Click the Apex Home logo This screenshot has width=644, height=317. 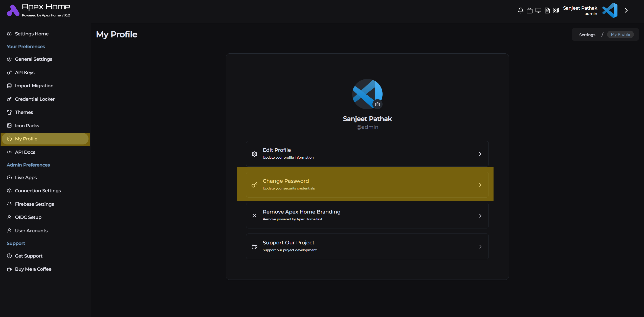(13, 11)
